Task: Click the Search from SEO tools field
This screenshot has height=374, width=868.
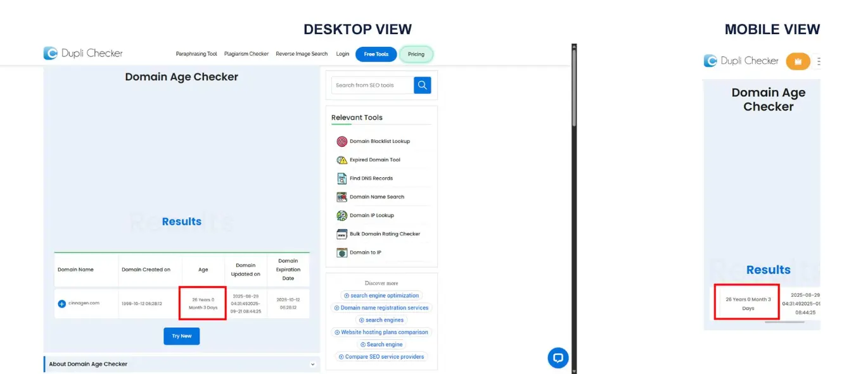Action: (373, 85)
